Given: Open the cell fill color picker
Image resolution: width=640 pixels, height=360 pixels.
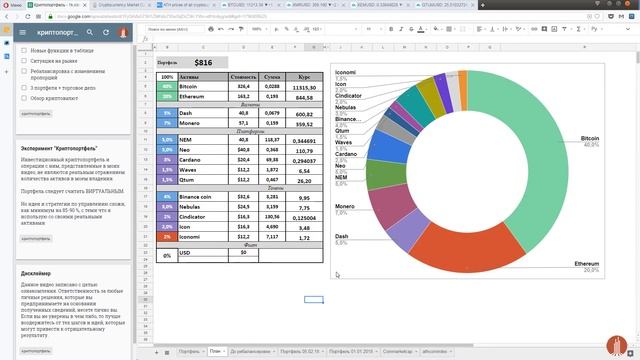Looking at the screenshot, I should point(436,29).
